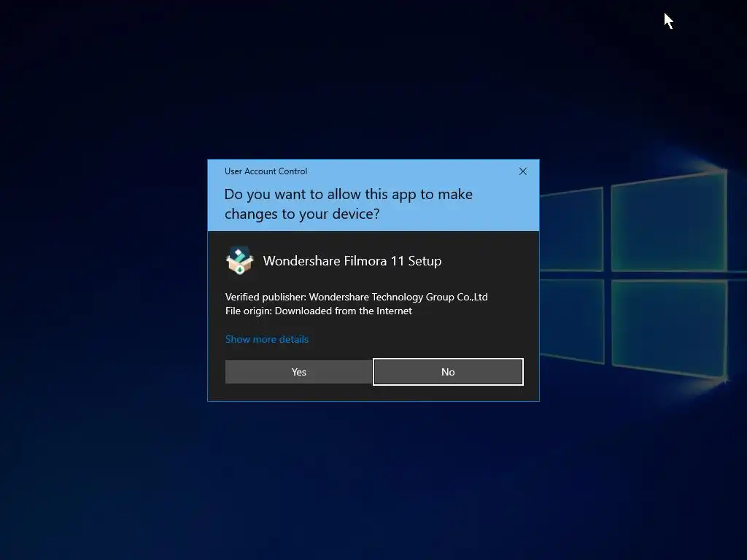Click the Wondershare Filmora installer box icon

click(239, 260)
